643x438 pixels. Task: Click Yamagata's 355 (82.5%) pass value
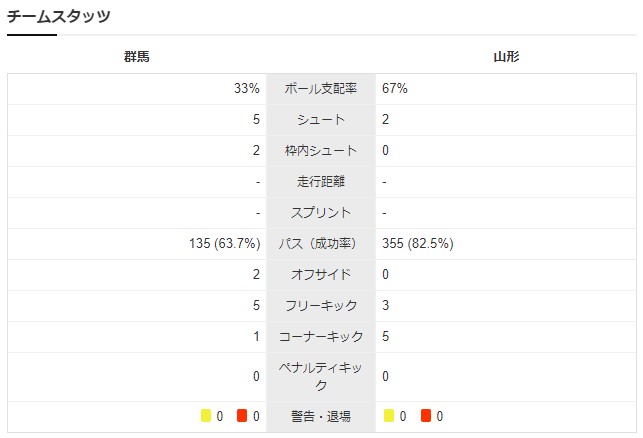[417, 243]
